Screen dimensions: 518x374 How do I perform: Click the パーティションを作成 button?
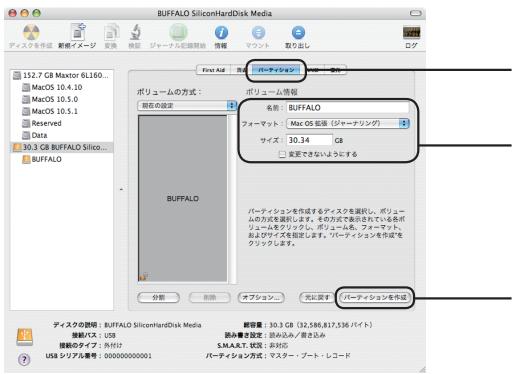pos(375,297)
